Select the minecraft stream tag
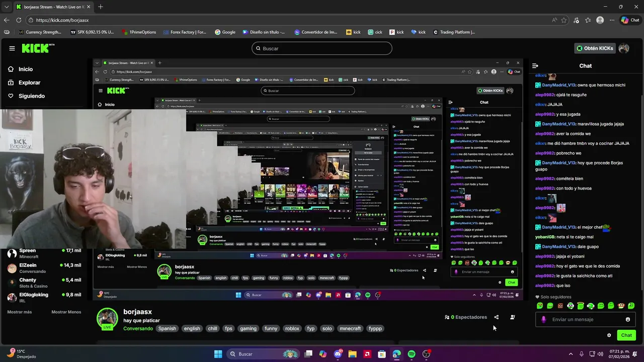 pyautogui.click(x=350, y=329)
